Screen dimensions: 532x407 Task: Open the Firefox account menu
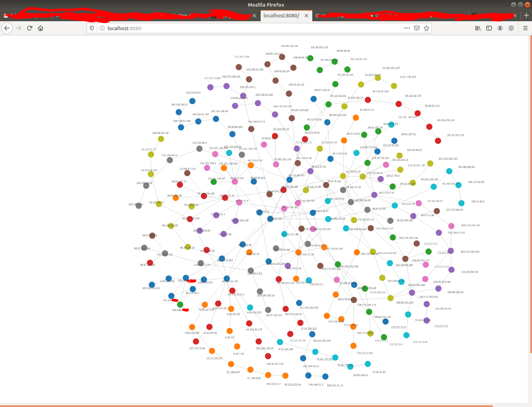pos(500,28)
